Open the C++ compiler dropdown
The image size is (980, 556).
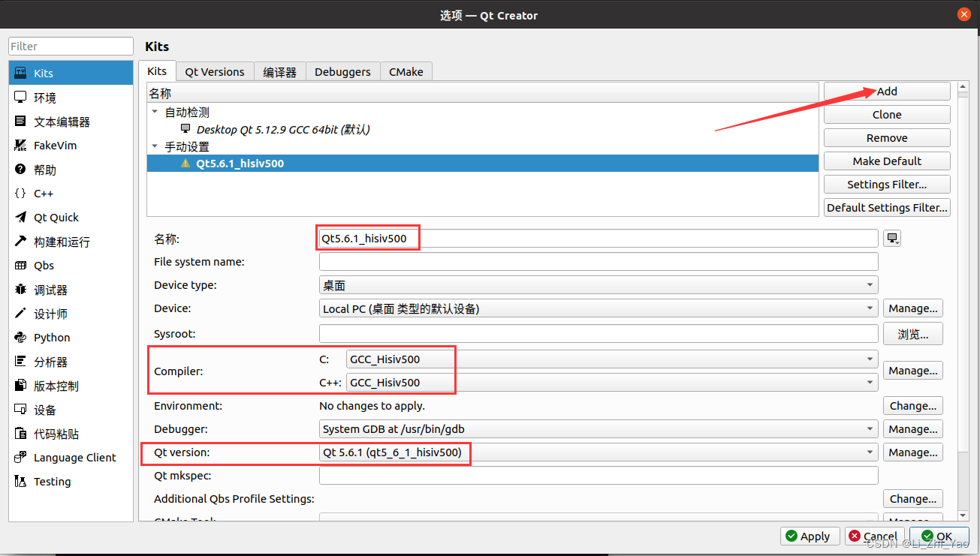pos(612,382)
